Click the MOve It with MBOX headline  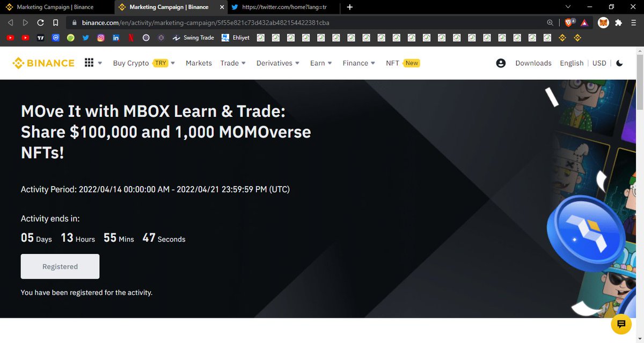(166, 132)
